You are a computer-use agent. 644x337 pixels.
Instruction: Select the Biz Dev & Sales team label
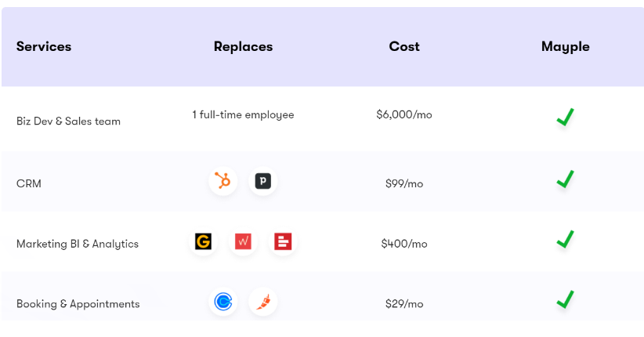69,121
